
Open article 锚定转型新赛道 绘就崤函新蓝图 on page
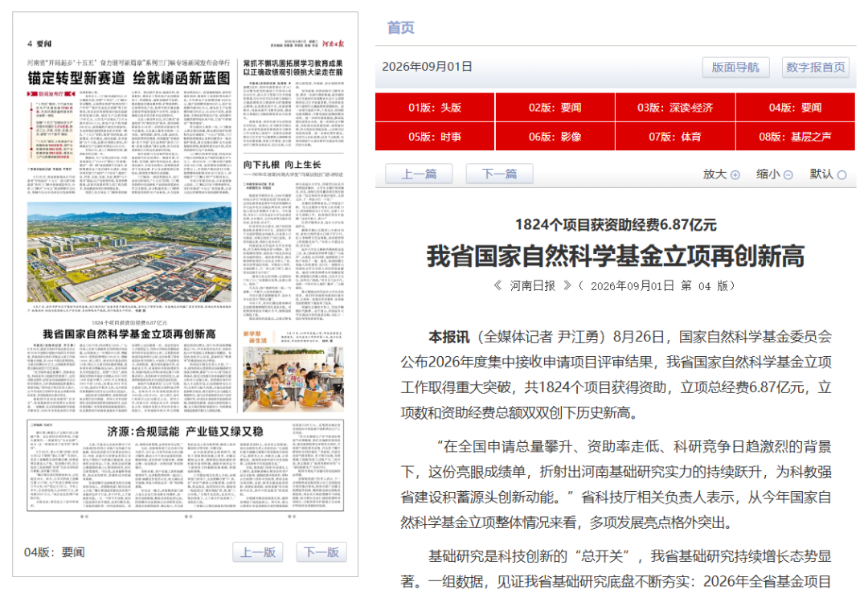(129, 79)
